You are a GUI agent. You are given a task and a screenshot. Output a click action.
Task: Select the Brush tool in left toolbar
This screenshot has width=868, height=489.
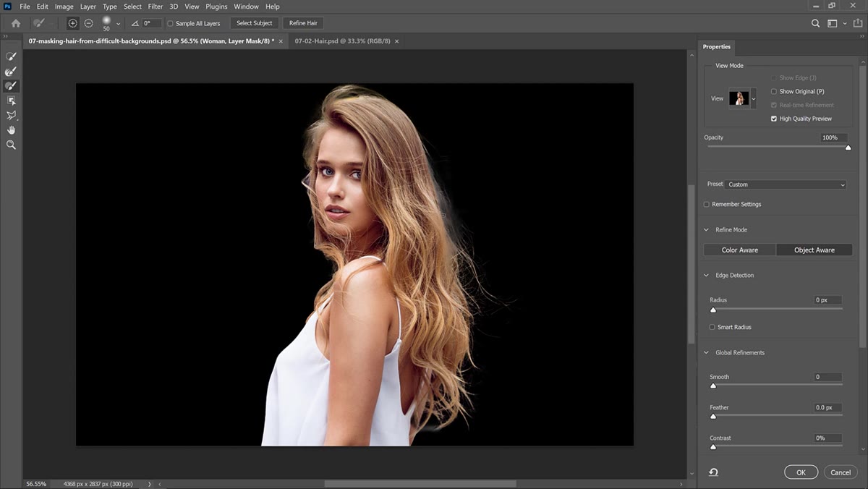pyautogui.click(x=11, y=85)
